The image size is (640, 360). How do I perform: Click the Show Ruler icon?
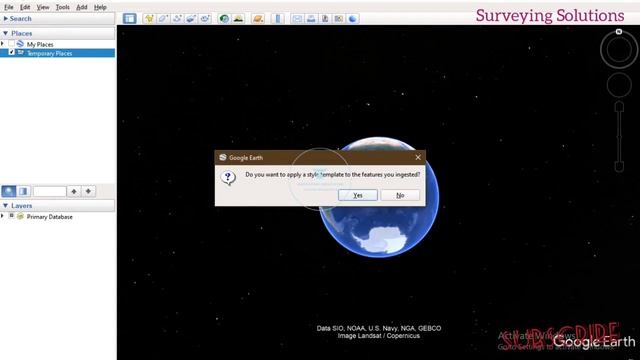pos(278,18)
